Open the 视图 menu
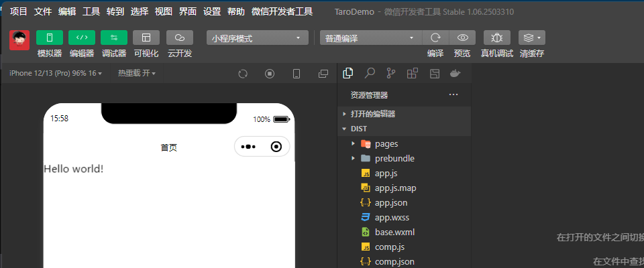This screenshot has width=644, height=268. 164,11
